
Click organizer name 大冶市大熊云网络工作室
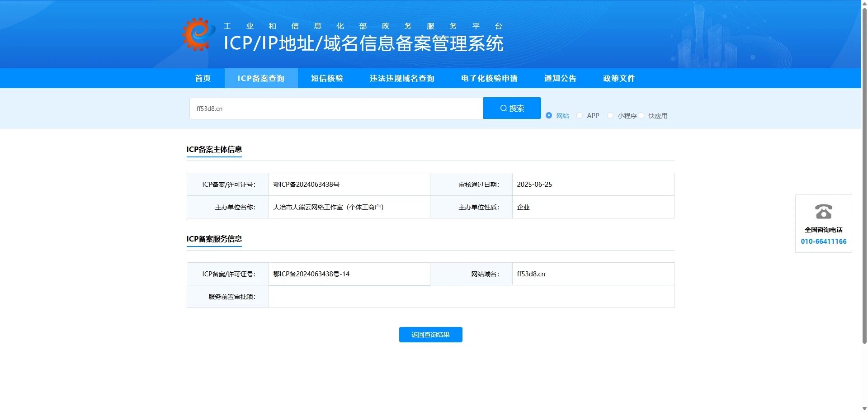[x=329, y=207]
